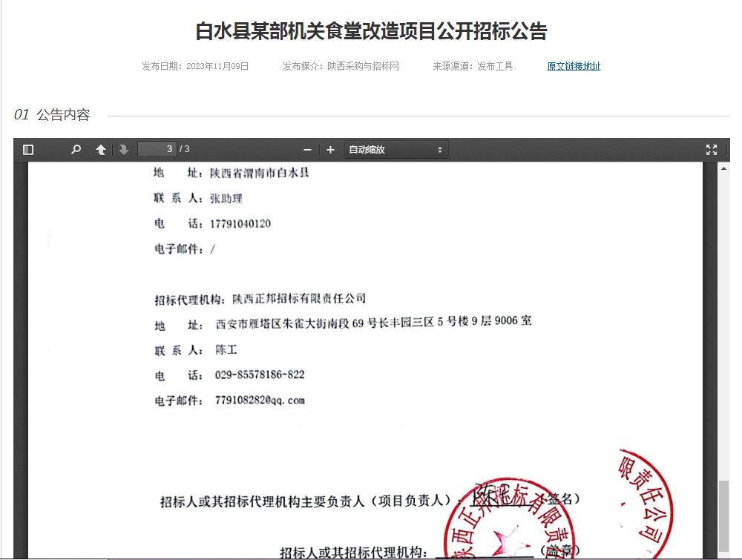Viewport: 742px width, 560px height.
Task: Open the 原文链接地址 link
Action: (574, 66)
